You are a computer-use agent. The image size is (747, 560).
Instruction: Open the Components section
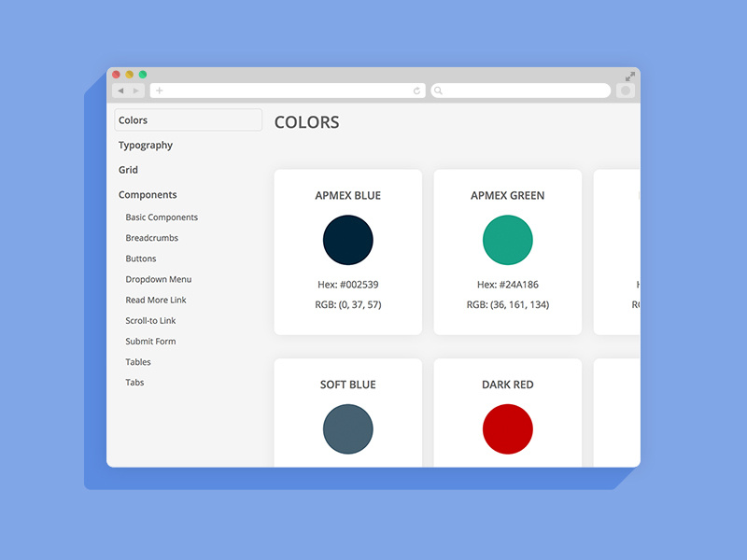[148, 195]
